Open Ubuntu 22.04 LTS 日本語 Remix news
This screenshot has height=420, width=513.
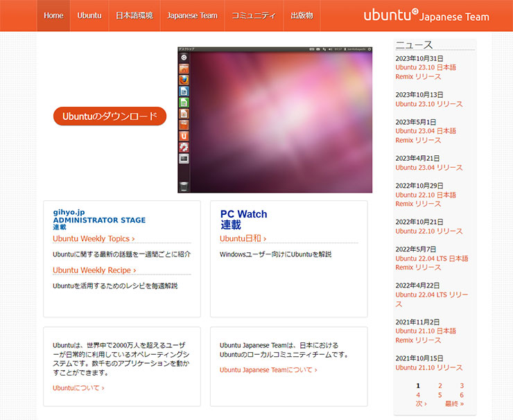pos(432,263)
